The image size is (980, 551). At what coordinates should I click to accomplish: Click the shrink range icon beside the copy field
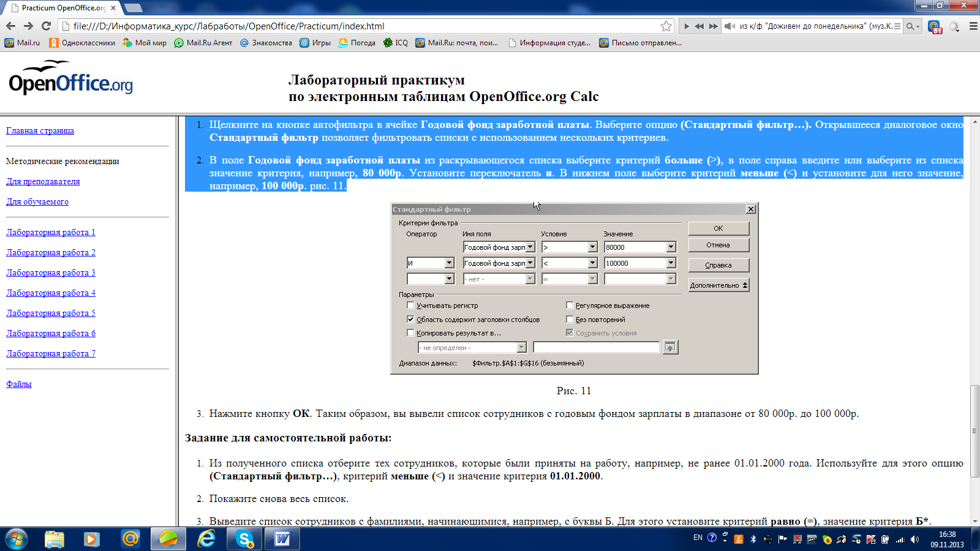[670, 347]
